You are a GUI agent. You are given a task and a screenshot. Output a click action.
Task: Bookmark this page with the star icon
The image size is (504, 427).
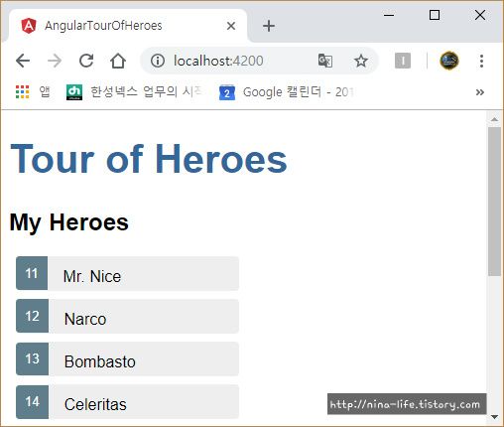coord(361,61)
